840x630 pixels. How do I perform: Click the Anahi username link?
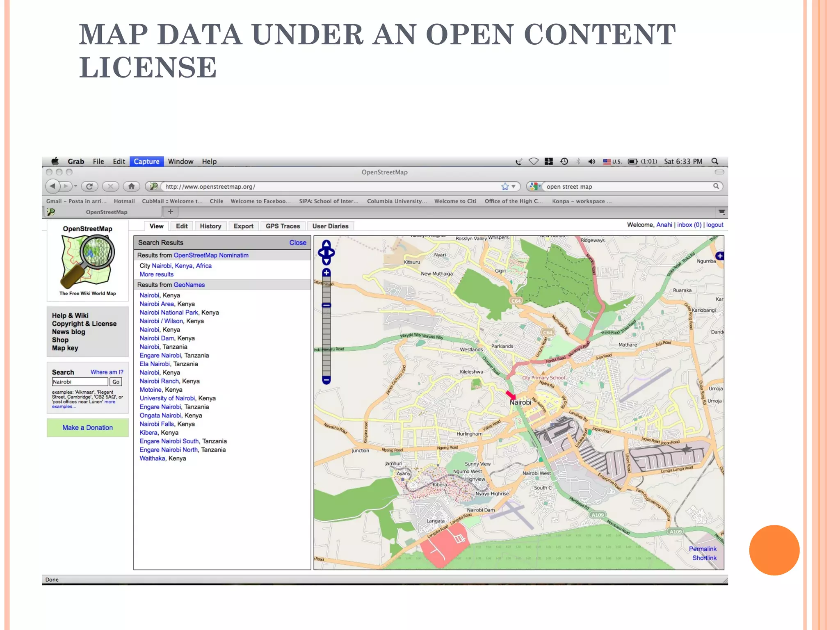pyautogui.click(x=664, y=225)
